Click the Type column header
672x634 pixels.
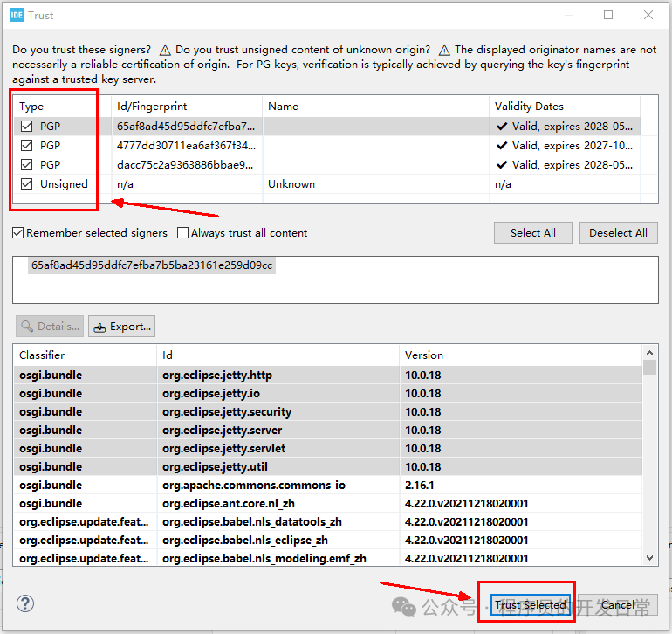[x=62, y=107]
